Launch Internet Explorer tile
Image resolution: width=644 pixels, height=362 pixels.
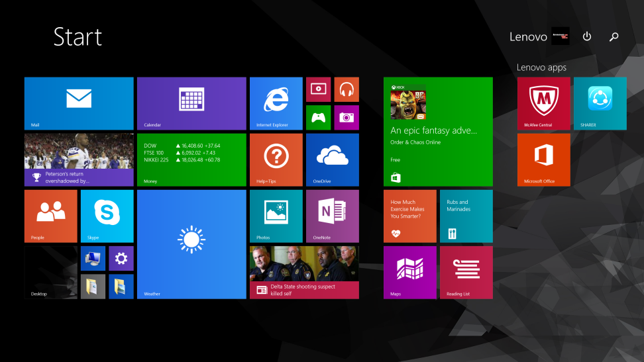pyautogui.click(x=276, y=103)
